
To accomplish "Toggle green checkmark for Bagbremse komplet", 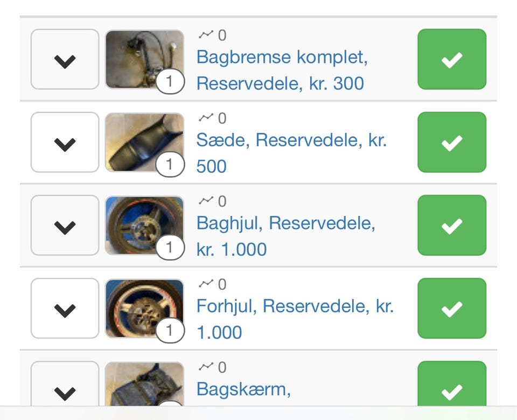I will (x=452, y=59).
